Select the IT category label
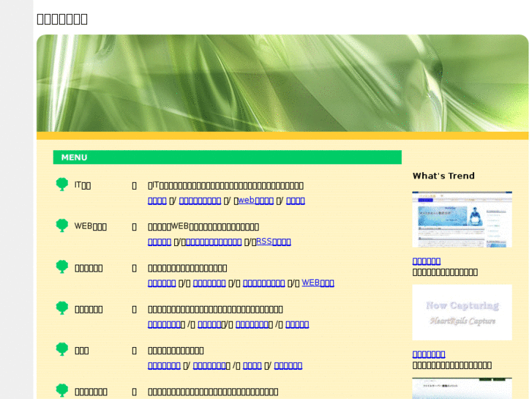This screenshot has height=399, width=532. (83, 185)
